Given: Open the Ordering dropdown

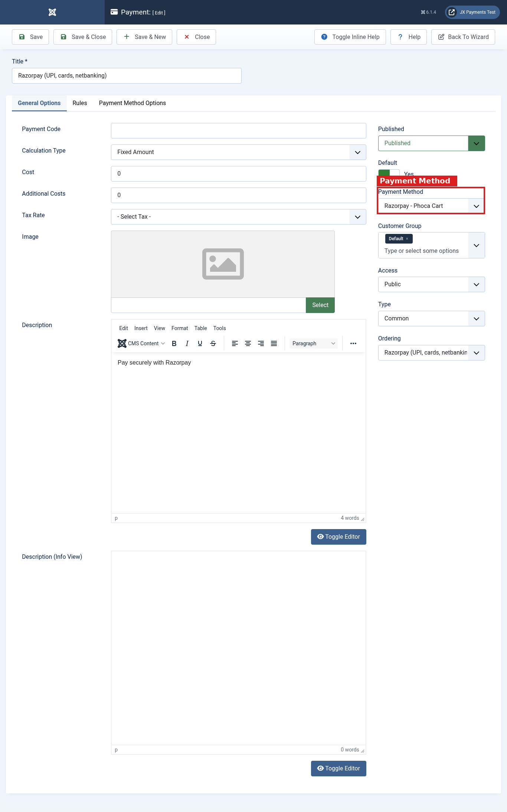Looking at the screenshot, I should click(431, 353).
